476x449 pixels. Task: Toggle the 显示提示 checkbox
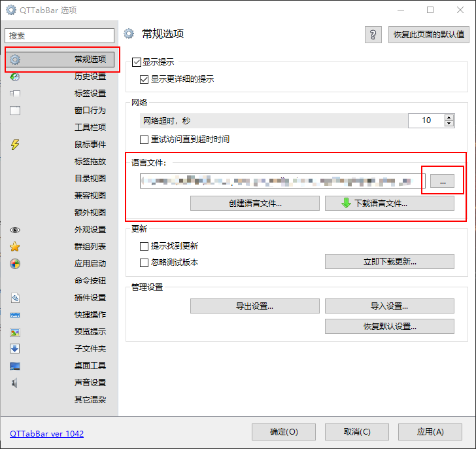[137, 62]
